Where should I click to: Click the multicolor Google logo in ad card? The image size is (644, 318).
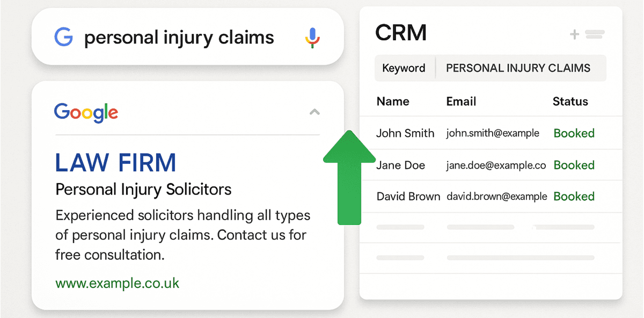(86, 112)
